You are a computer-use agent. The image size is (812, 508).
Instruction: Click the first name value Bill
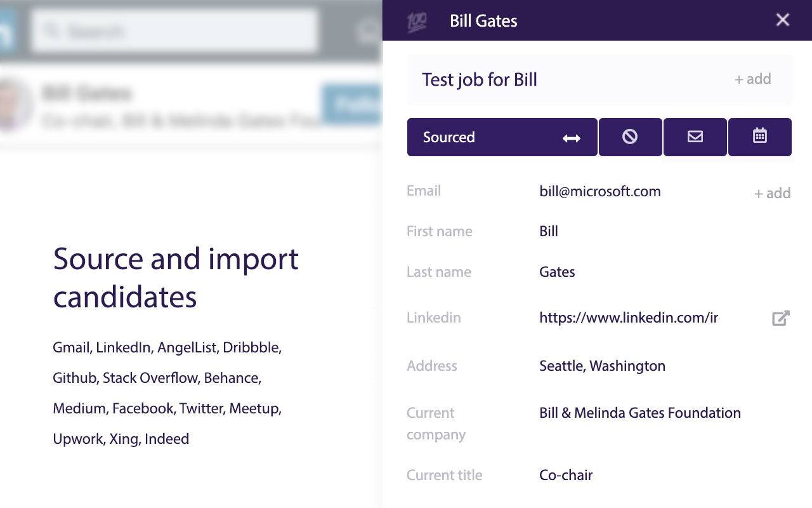(x=549, y=231)
